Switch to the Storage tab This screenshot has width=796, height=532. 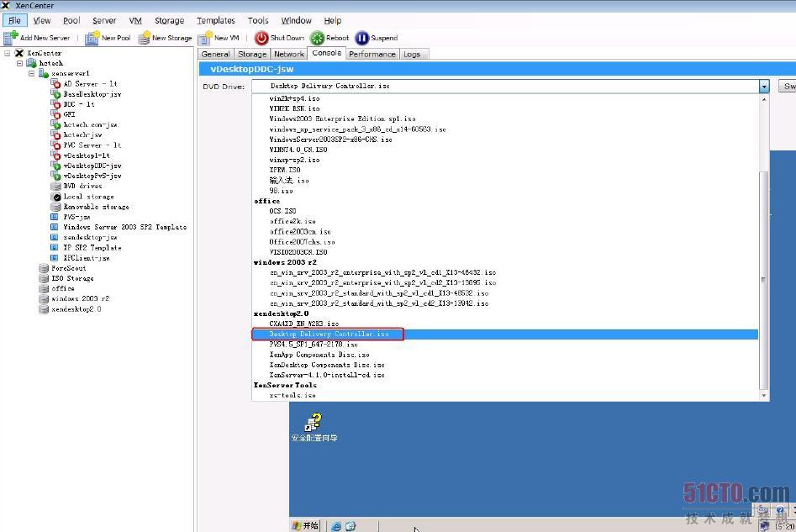coord(252,54)
